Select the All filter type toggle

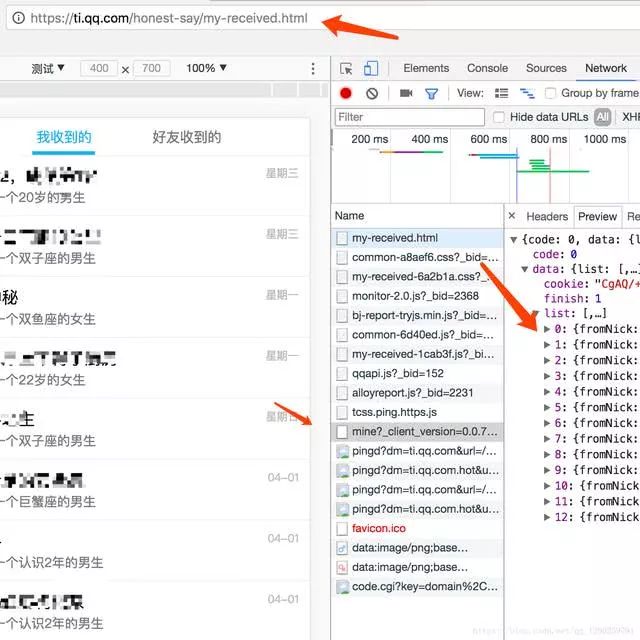602,117
